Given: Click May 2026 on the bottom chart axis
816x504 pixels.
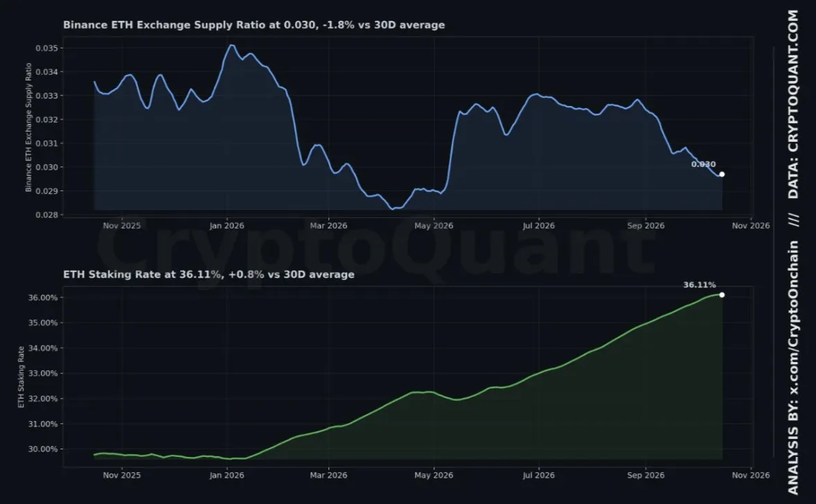Looking at the screenshot, I should 434,476.
